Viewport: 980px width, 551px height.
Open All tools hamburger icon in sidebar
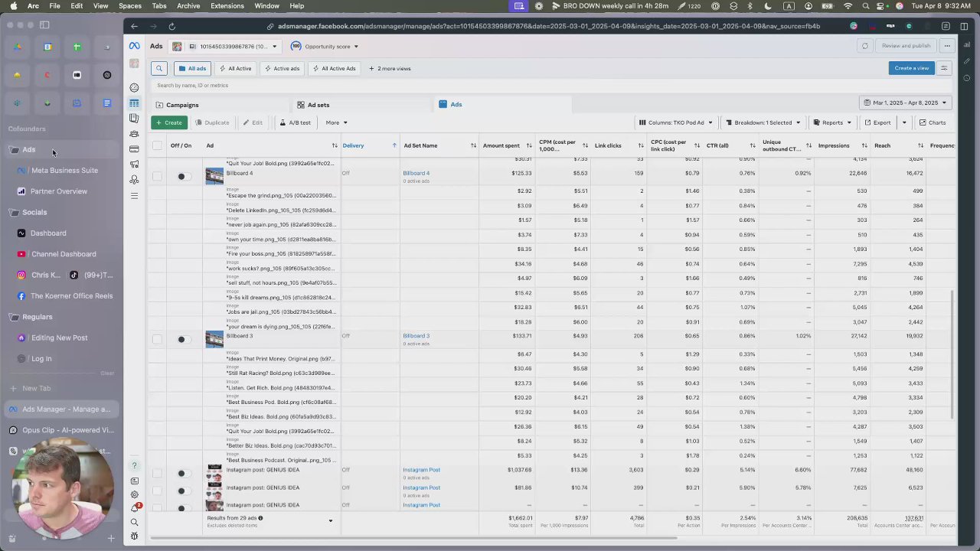(x=134, y=196)
